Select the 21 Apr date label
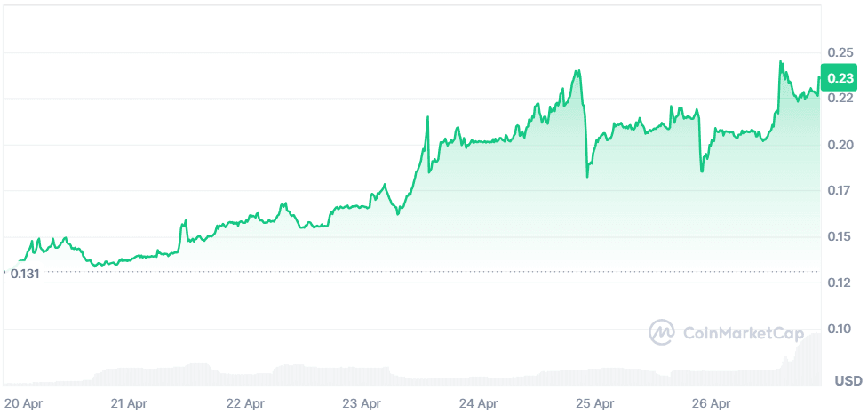This screenshot has height=414, width=868. tap(129, 403)
